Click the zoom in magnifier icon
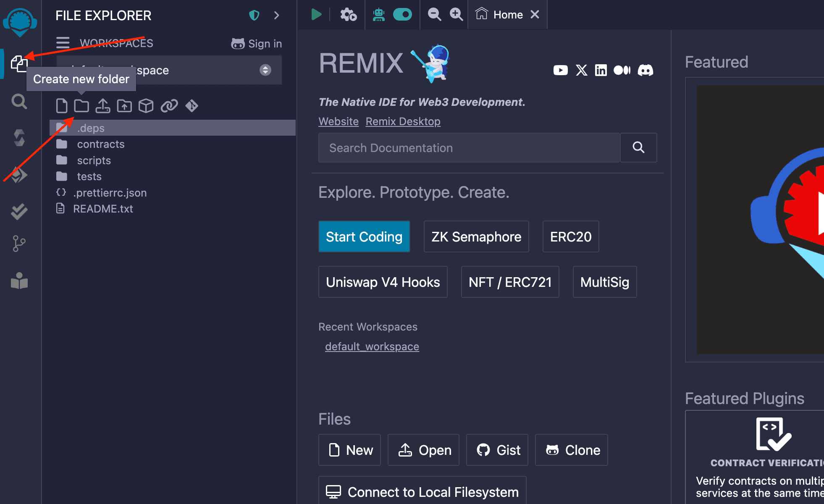824x504 pixels. 456,15
